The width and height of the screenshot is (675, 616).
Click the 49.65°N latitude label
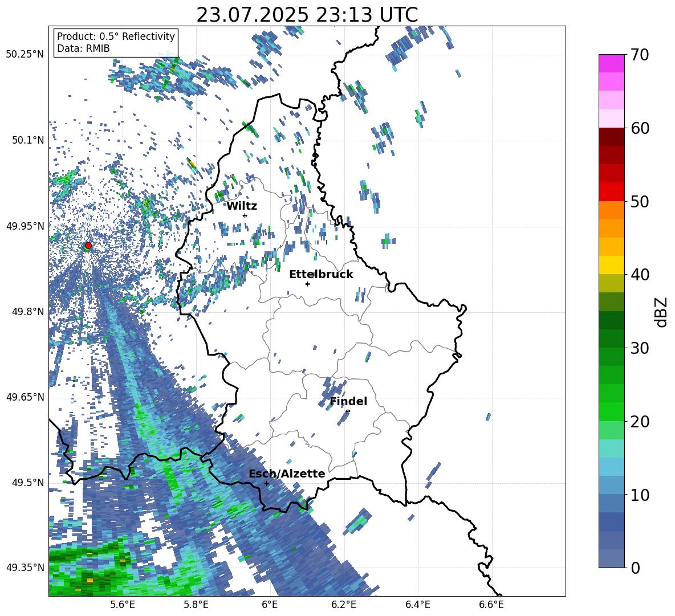pos(25,397)
